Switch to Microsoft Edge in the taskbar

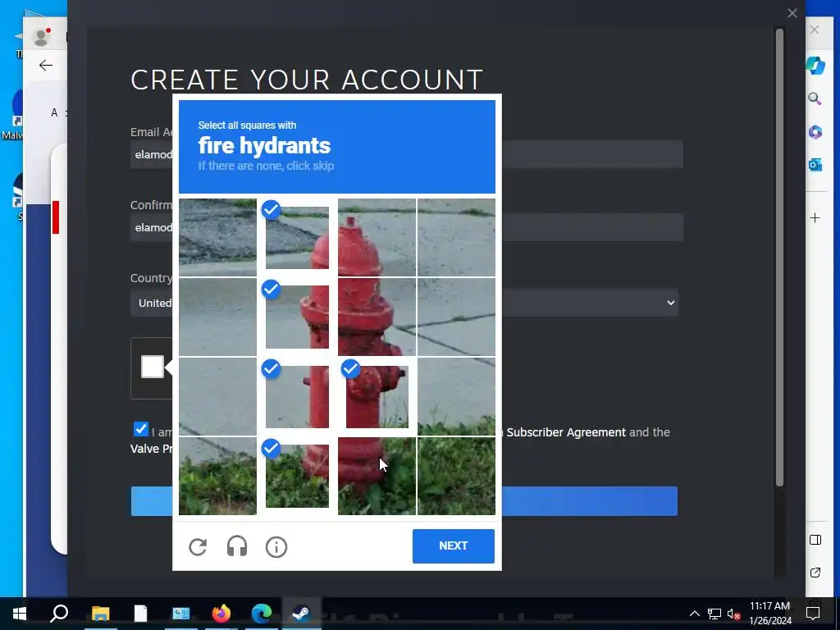point(262,614)
